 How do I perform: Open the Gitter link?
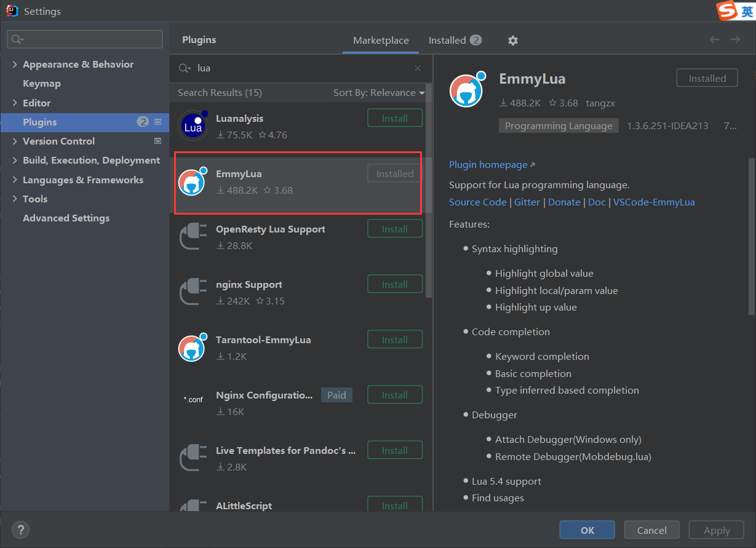coord(527,202)
